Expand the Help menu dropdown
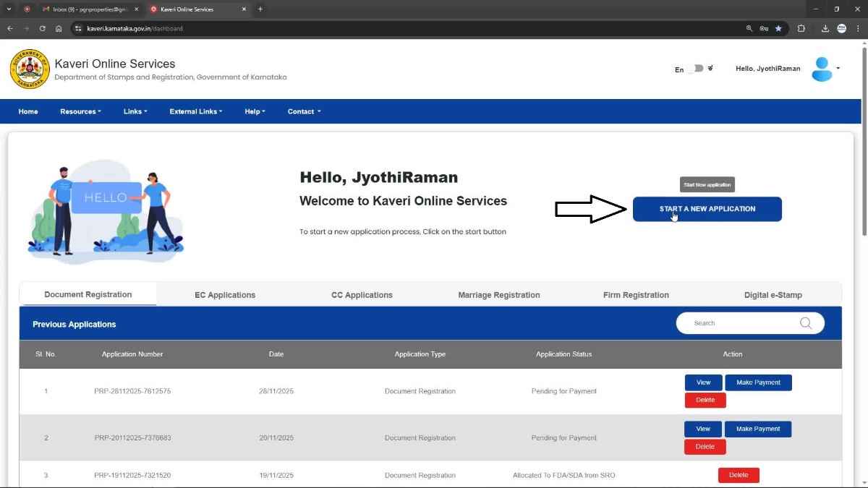Image resolution: width=868 pixels, height=488 pixels. pyautogui.click(x=255, y=111)
